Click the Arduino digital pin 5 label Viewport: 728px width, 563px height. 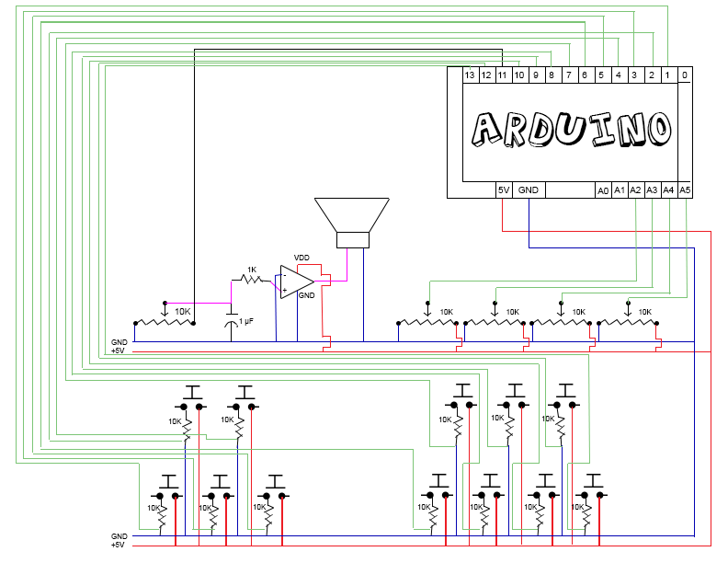point(601,75)
